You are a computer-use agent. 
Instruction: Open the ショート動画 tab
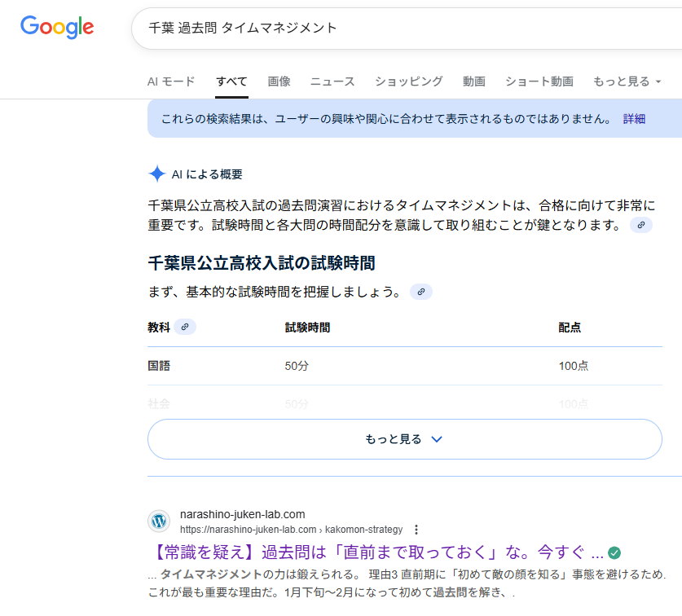pyautogui.click(x=539, y=81)
